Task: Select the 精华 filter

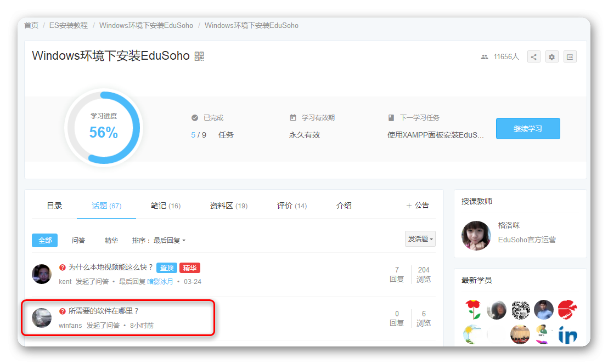Action: [111, 240]
